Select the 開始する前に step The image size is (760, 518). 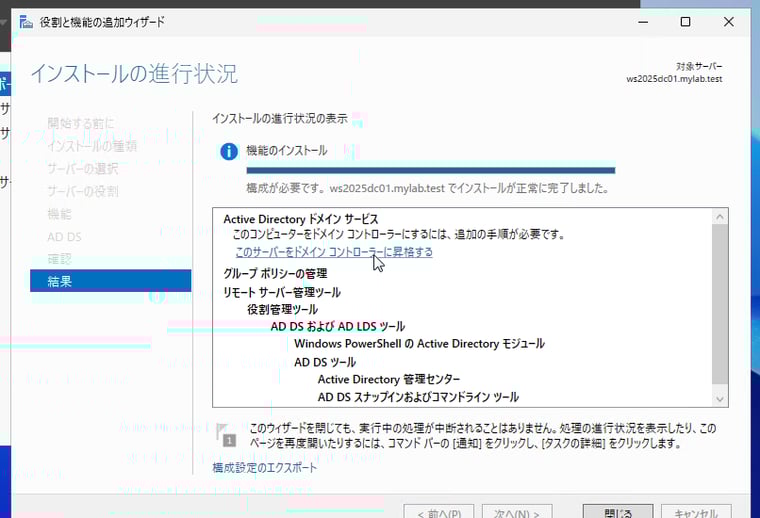click(x=81, y=124)
